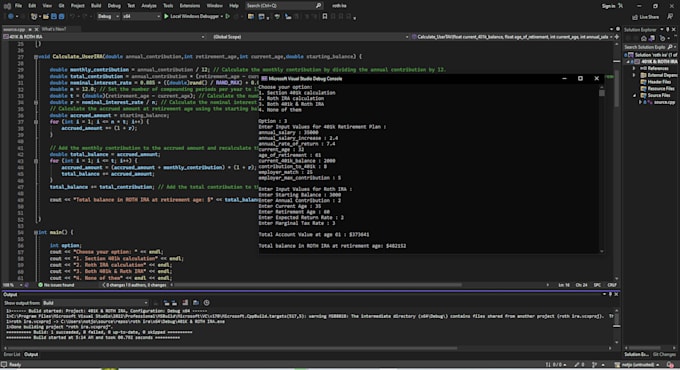680x370 pixels.
Task: Click the Open File folder icon
Action: pos(46,16)
